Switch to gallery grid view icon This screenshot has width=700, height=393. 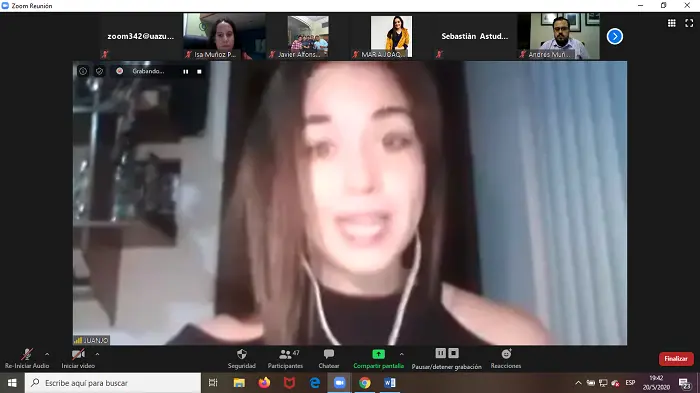tap(671, 23)
